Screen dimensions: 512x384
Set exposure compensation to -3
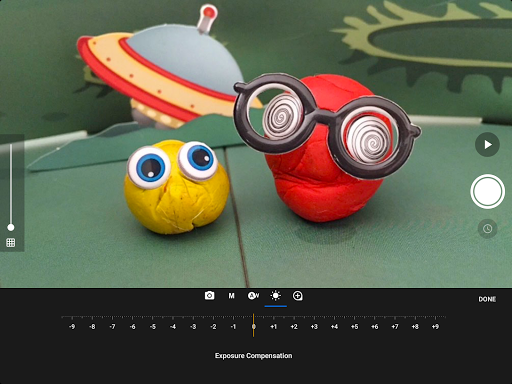coord(193,327)
